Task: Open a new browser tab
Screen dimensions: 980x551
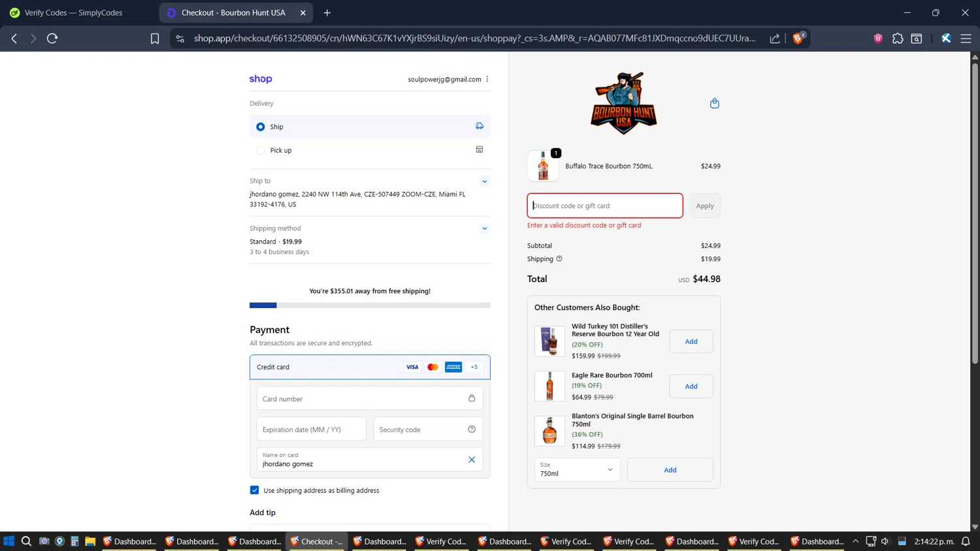Action: pyautogui.click(x=327, y=12)
